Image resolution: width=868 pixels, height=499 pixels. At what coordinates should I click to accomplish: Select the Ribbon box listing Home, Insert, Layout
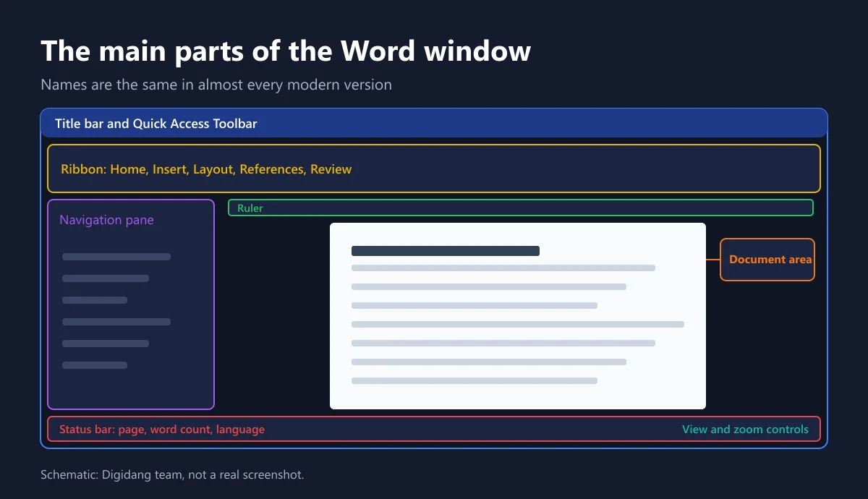point(434,169)
